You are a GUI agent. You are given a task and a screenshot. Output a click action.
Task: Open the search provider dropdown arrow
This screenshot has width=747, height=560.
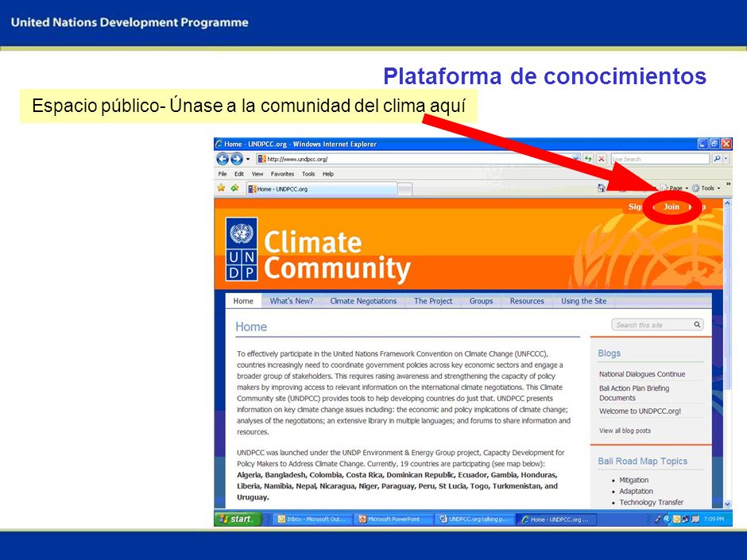tap(726, 159)
